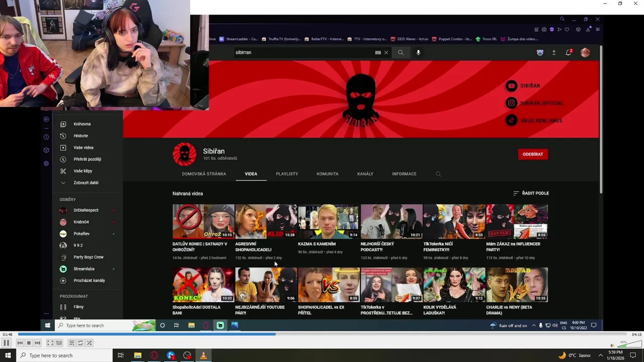Open the KANÁLY tab
The width and height of the screenshot is (644, 362).
coord(365,174)
